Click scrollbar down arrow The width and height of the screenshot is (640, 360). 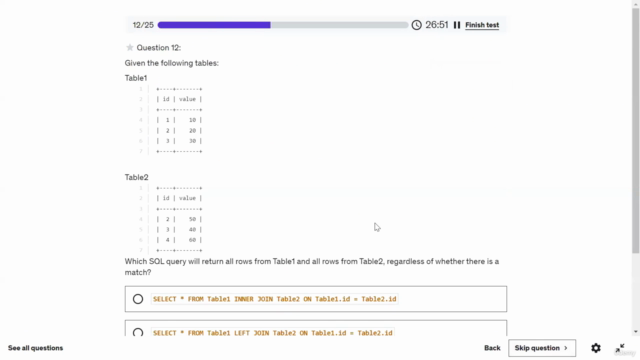click(636, 332)
